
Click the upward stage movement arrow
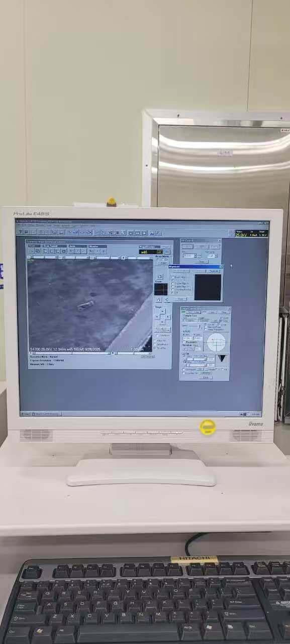[x=163, y=311]
